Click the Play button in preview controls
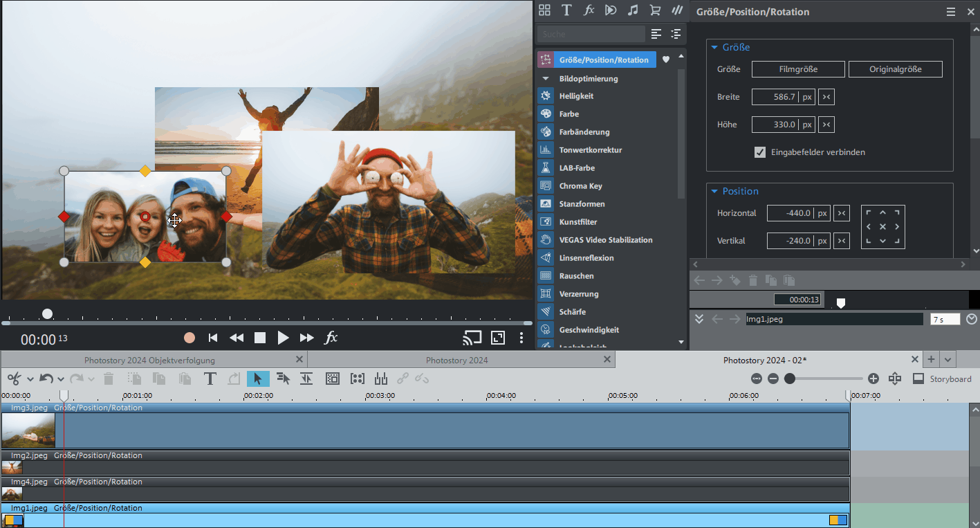The image size is (980, 528). pyautogui.click(x=283, y=338)
